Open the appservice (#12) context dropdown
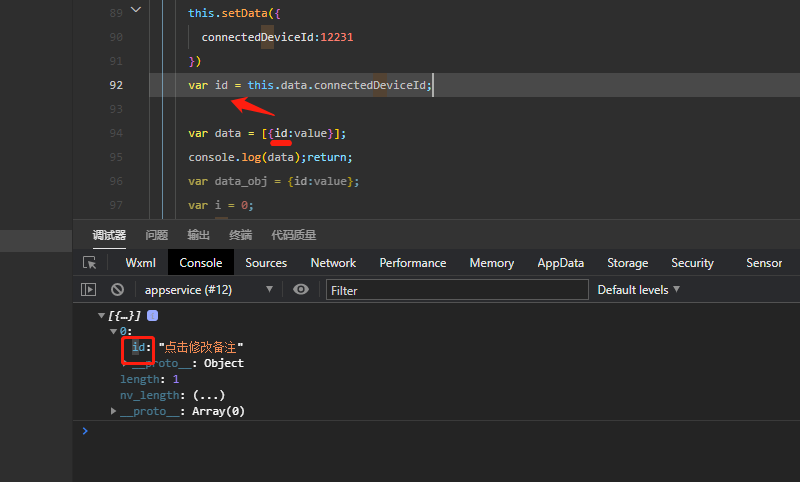This screenshot has width=800, height=482. point(209,290)
